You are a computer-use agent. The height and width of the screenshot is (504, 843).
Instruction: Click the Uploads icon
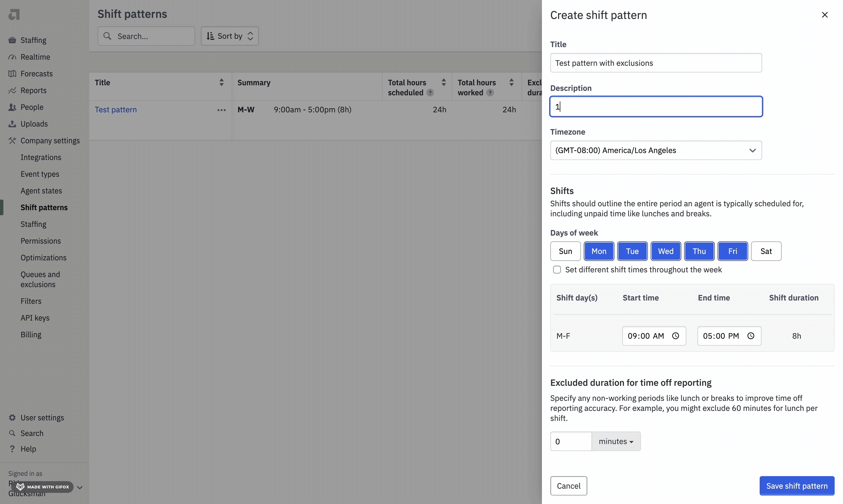coord(12,123)
